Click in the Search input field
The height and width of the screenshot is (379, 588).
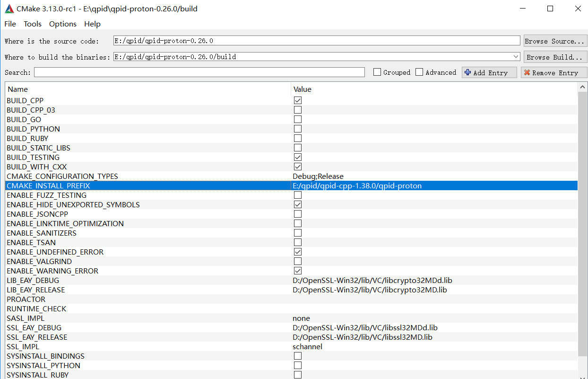pos(199,72)
